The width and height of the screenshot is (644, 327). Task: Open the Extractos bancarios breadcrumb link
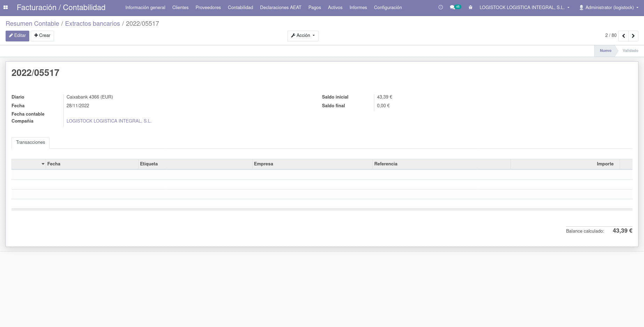coord(92,23)
